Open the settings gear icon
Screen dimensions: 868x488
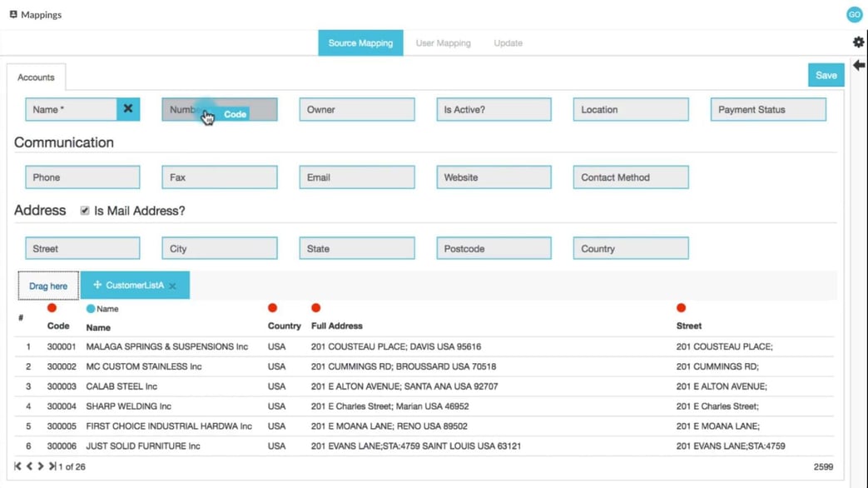[858, 42]
